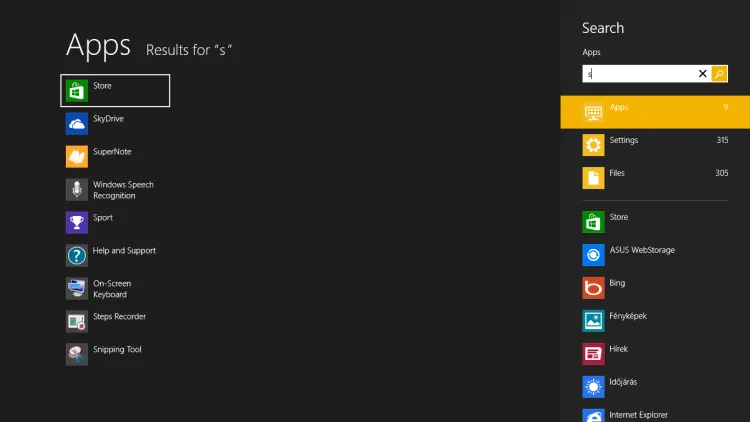Click the search text box
The image size is (750, 422).
tap(640, 74)
